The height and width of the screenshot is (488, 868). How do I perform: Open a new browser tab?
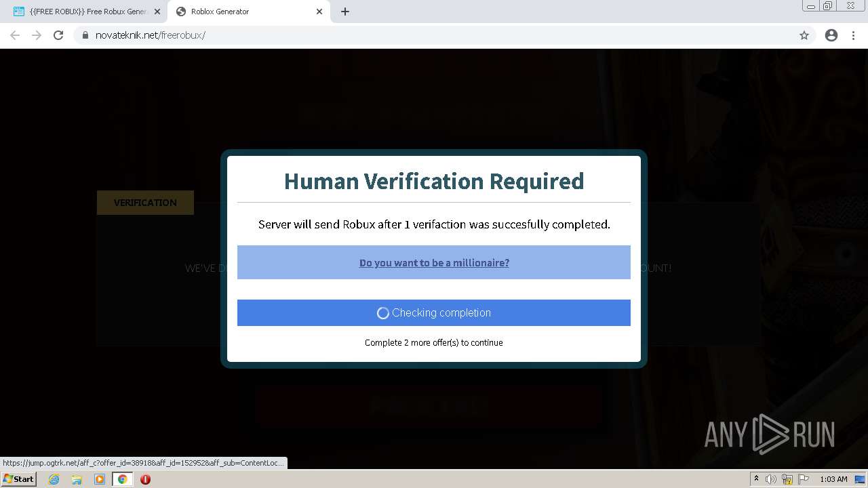(x=345, y=12)
